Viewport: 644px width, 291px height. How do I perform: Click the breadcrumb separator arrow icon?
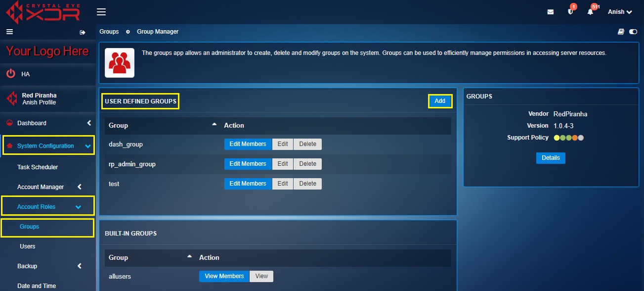(128, 32)
